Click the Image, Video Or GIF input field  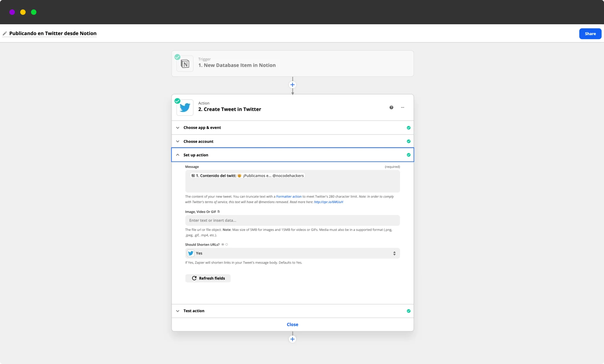click(292, 220)
